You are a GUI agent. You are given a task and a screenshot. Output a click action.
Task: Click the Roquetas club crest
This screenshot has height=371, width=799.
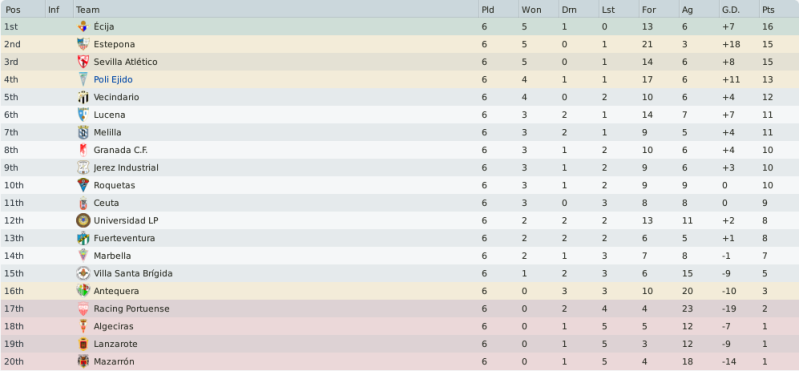(83, 185)
